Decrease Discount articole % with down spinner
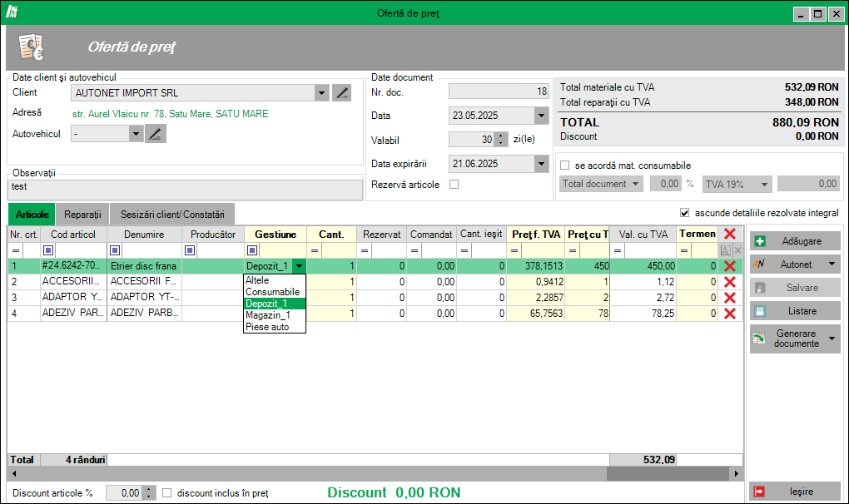 [x=149, y=497]
